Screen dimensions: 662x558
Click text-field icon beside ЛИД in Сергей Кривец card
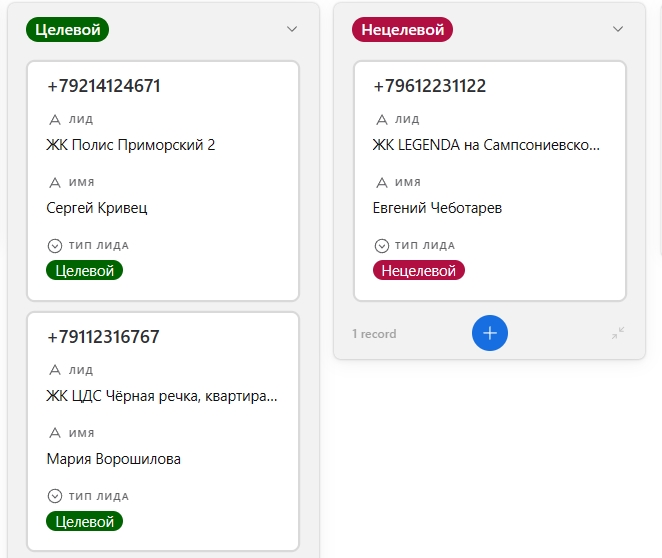click(x=55, y=119)
